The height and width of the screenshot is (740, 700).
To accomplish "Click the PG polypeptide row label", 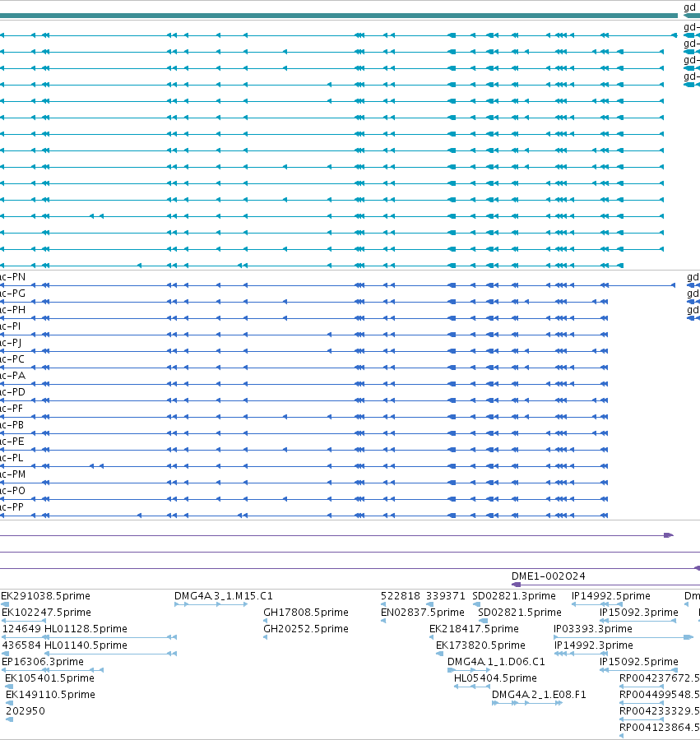I will tap(12, 294).
